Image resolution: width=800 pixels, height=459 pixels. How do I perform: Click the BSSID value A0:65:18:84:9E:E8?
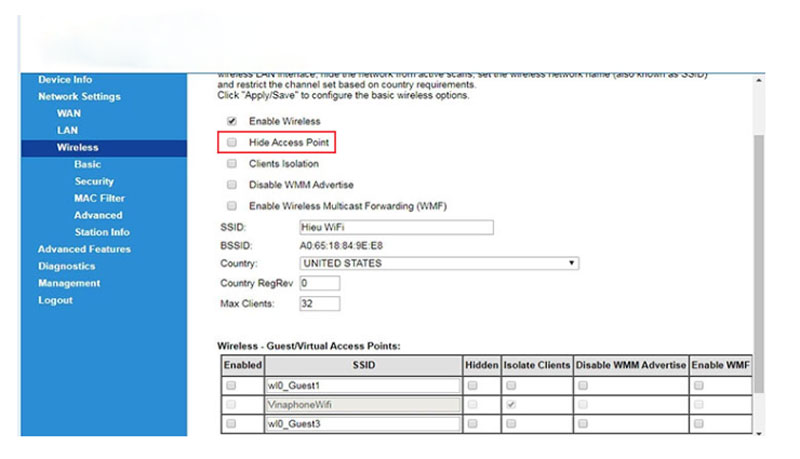tap(341, 246)
